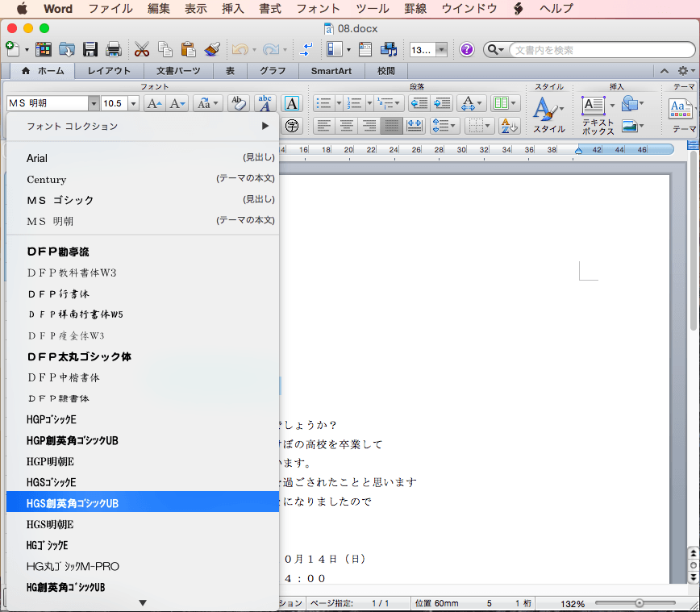Open the Toolbox icon
The height and width of the screenshot is (612, 700).
click(365, 49)
